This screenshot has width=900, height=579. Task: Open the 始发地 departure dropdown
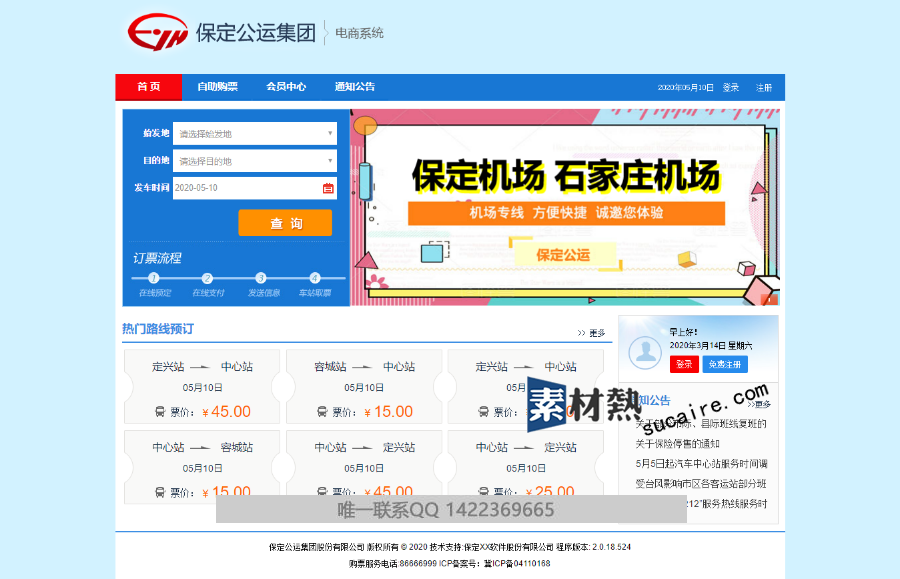(255, 134)
